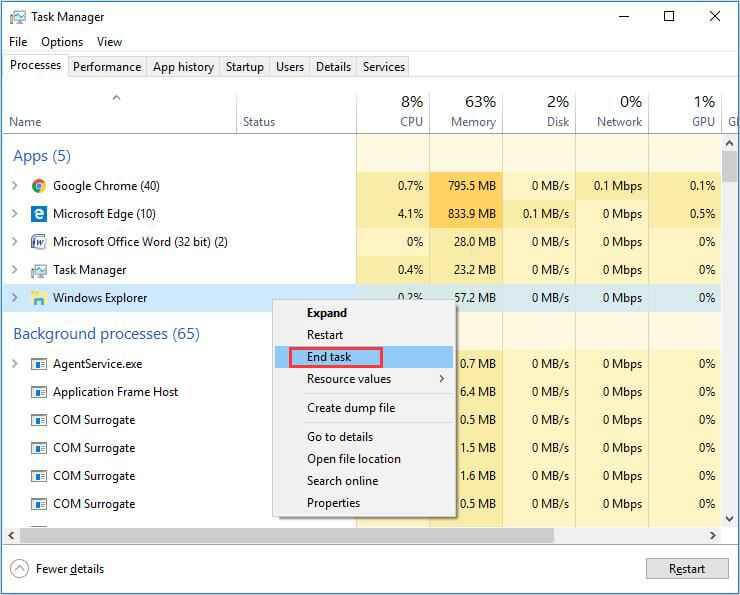Choose Go to details option
This screenshot has width=740, height=595.
365,437
